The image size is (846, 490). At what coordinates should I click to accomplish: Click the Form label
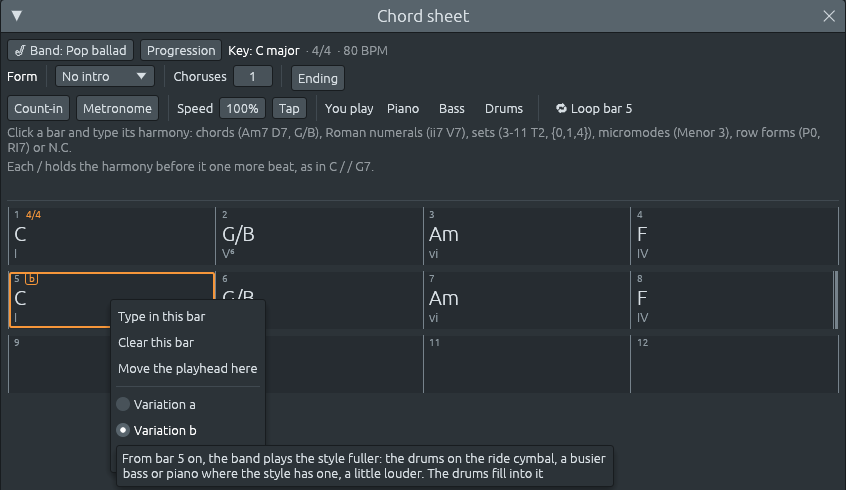[22, 77]
